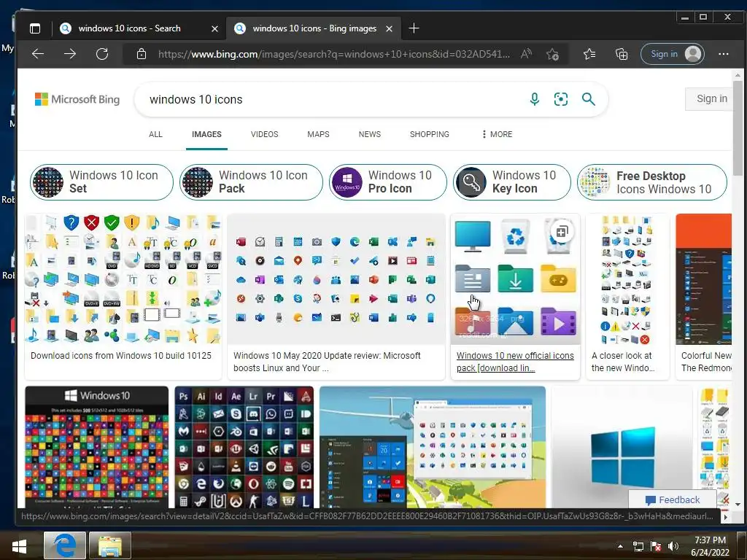The height and width of the screenshot is (560, 747).
Task: Open 'Windows 10 May 2020 Update review' result
Action: click(327, 362)
